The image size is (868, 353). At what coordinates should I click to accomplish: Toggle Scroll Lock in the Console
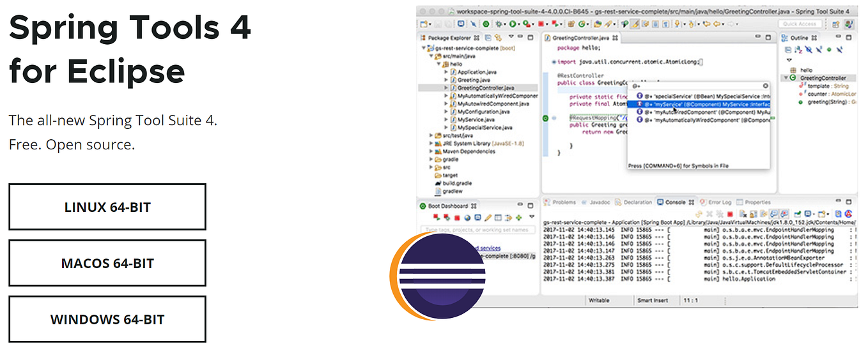[754, 214]
